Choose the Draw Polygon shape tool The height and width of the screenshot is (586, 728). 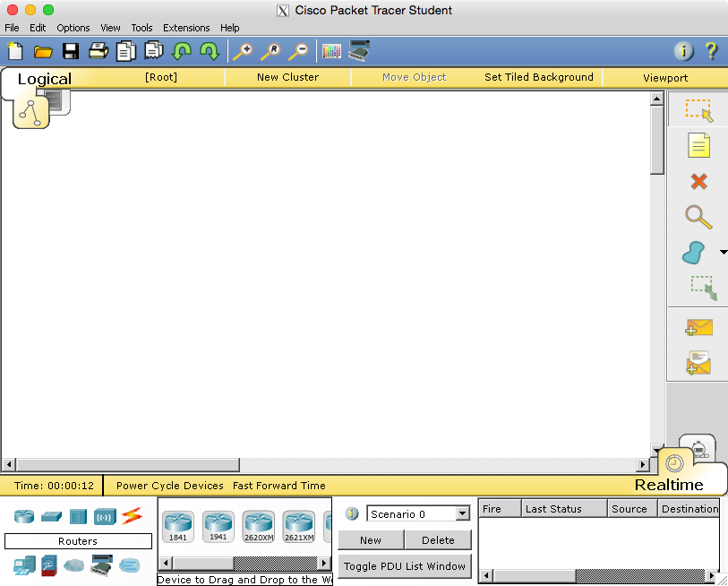click(x=694, y=253)
